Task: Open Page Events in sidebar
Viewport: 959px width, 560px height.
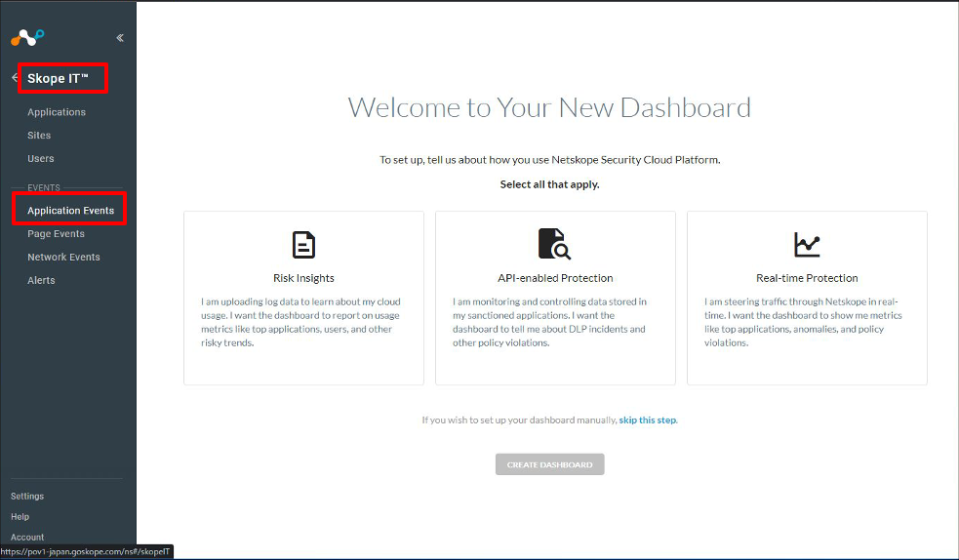Action: click(x=56, y=233)
